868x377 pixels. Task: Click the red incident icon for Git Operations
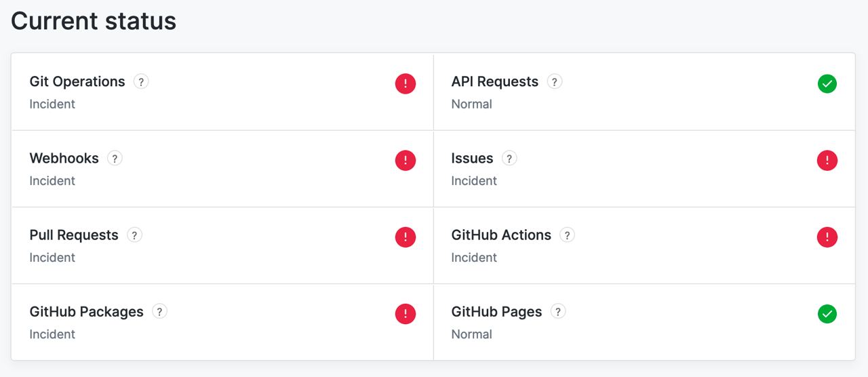coord(406,84)
